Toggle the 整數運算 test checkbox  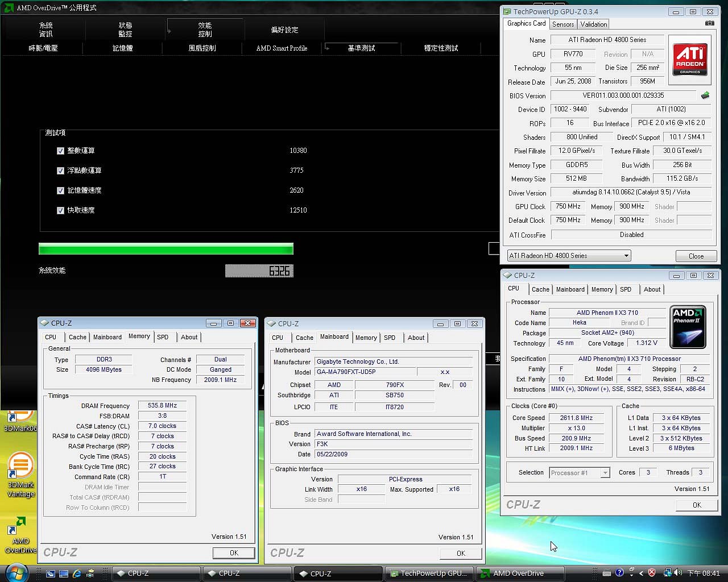click(x=60, y=151)
